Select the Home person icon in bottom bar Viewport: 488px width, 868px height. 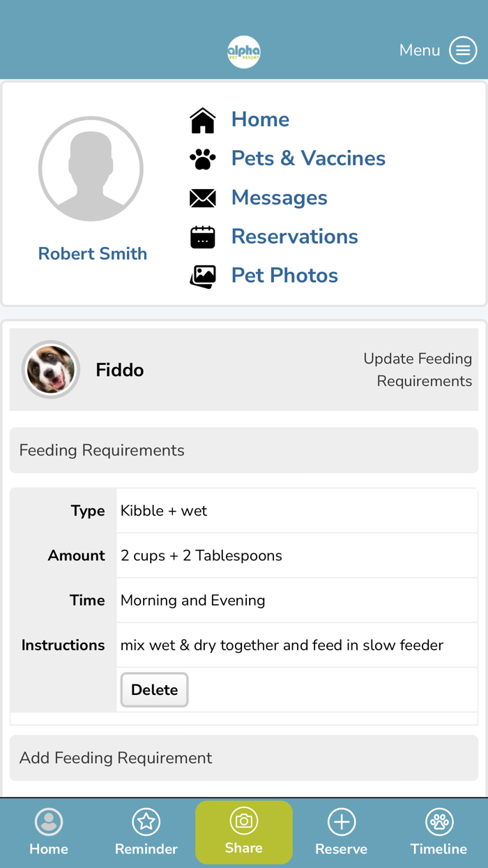coord(49,822)
